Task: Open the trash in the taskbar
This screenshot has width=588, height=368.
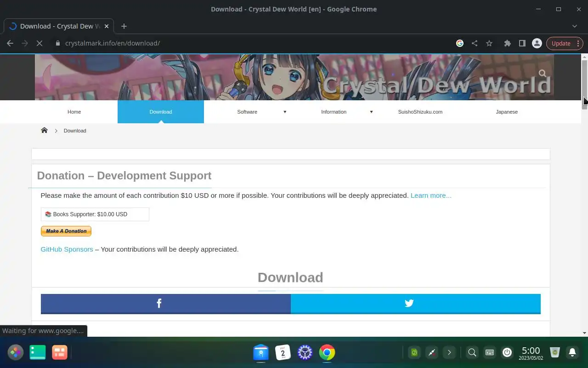Action: 555,352
